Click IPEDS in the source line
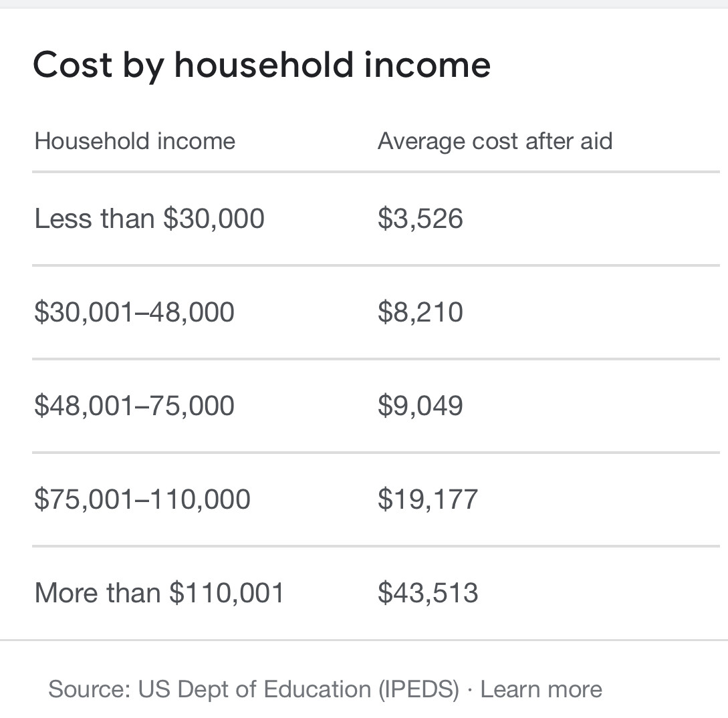This screenshot has height=718, width=728. (x=418, y=689)
